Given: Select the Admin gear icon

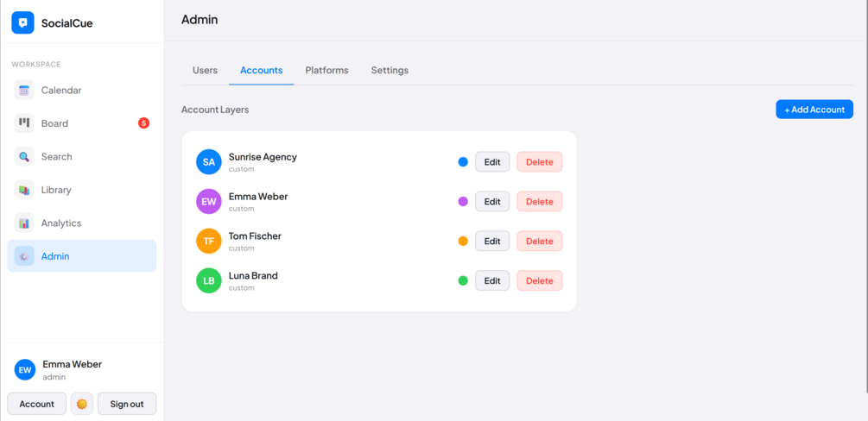Looking at the screenshot, I should pos(24,256).
